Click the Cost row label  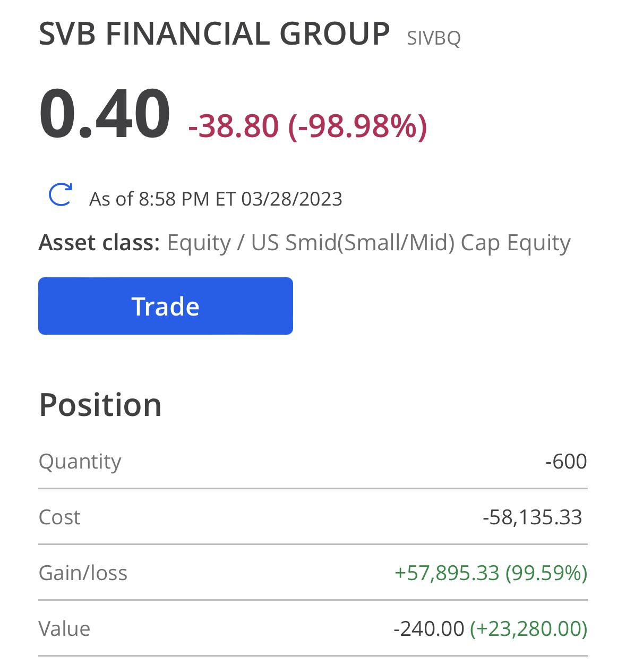[59, 517]
